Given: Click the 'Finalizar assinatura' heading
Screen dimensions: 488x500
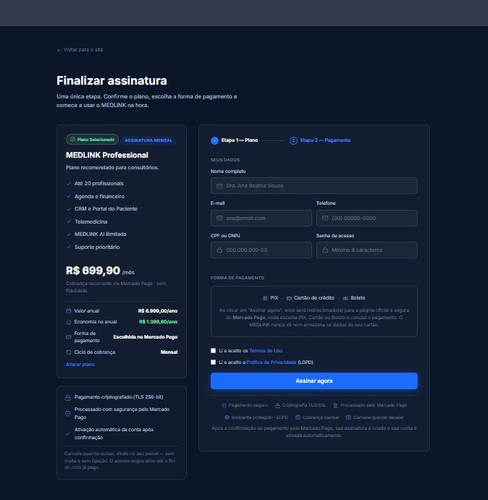Looking at the screenshot, I should pyautogui.click(x=112, y=81).
